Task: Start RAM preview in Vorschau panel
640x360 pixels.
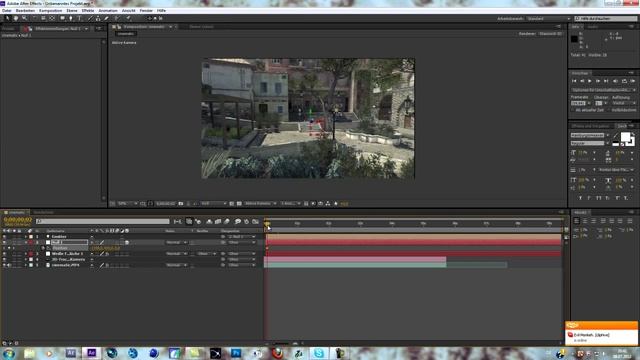Action: point(633,81)
